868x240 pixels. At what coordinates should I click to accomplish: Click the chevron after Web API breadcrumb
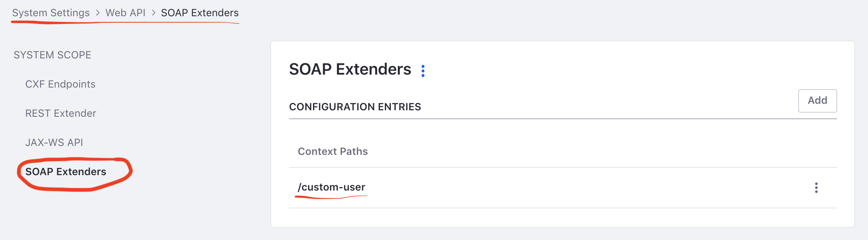(153, 13)
